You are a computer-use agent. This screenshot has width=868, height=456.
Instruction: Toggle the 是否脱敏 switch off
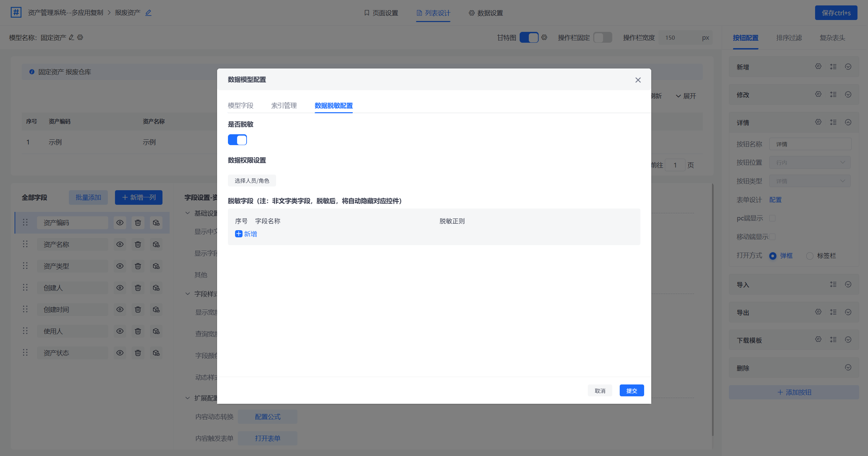[x=237, y=140]
